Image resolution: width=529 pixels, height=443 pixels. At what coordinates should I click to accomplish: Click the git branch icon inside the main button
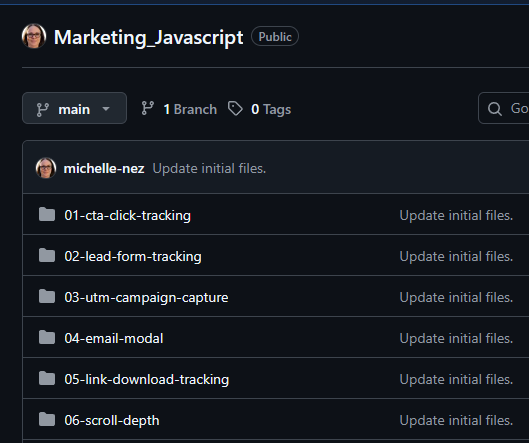tap(43, 110)
